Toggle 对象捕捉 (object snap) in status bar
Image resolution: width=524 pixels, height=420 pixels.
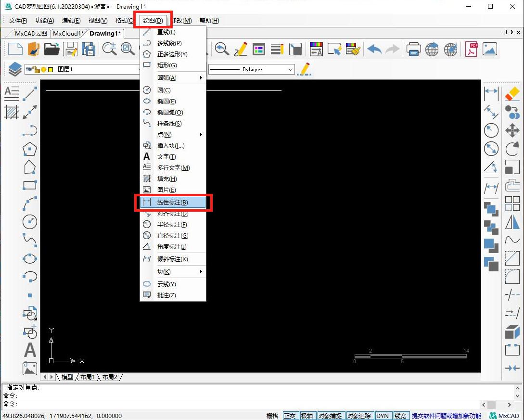click(x=330, y=416)
